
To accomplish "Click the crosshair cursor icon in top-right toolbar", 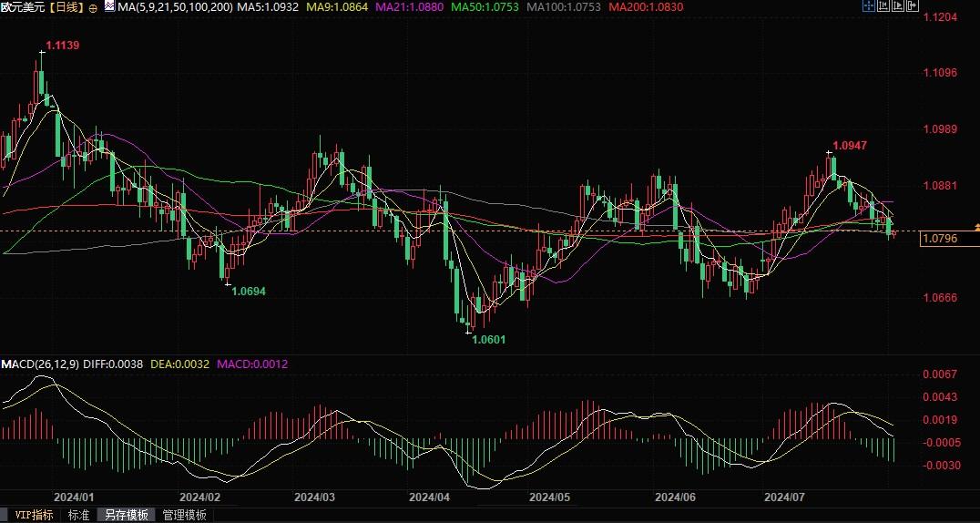I will click(869, 5).
